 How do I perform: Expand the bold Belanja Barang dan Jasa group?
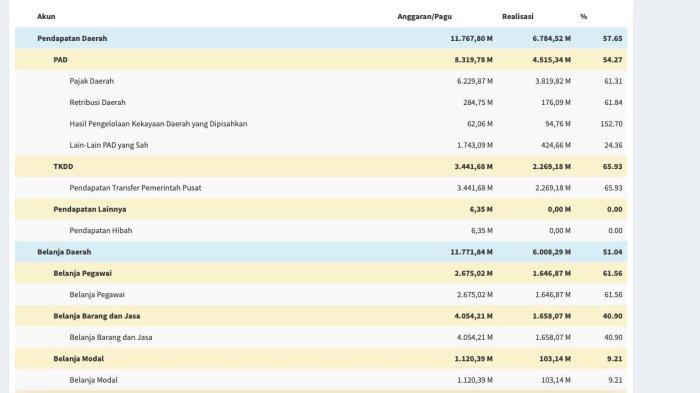[321, 316]
